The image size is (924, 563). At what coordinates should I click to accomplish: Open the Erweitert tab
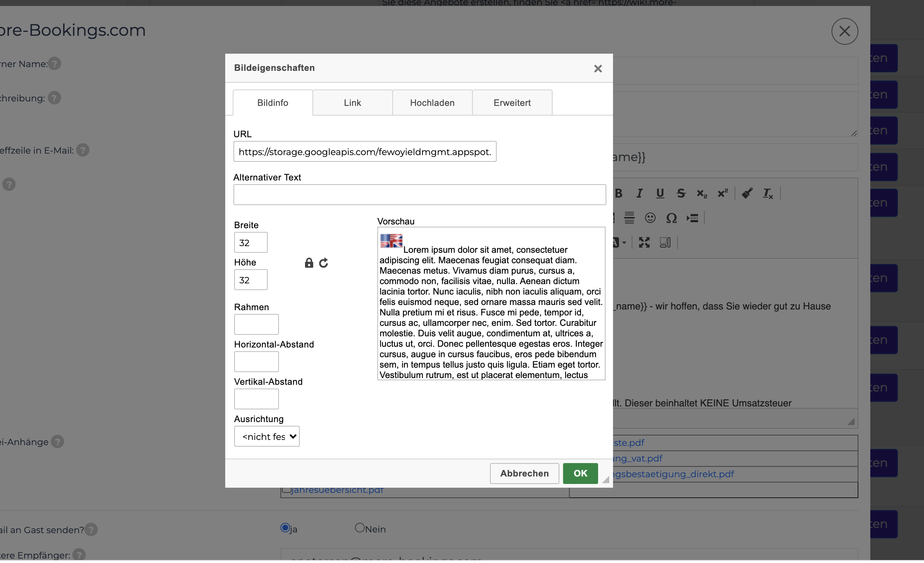[512, 103]
